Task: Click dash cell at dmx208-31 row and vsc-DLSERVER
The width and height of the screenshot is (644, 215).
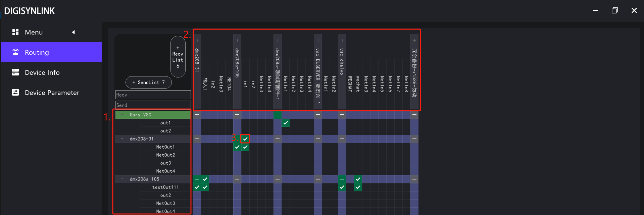Action: [x=318, y=139]
